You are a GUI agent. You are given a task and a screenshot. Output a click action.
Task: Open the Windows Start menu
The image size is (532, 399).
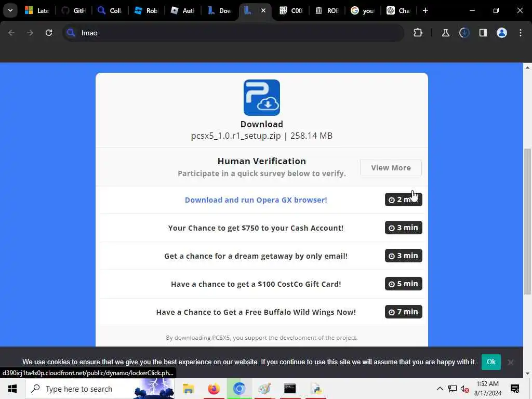point(12,389)
